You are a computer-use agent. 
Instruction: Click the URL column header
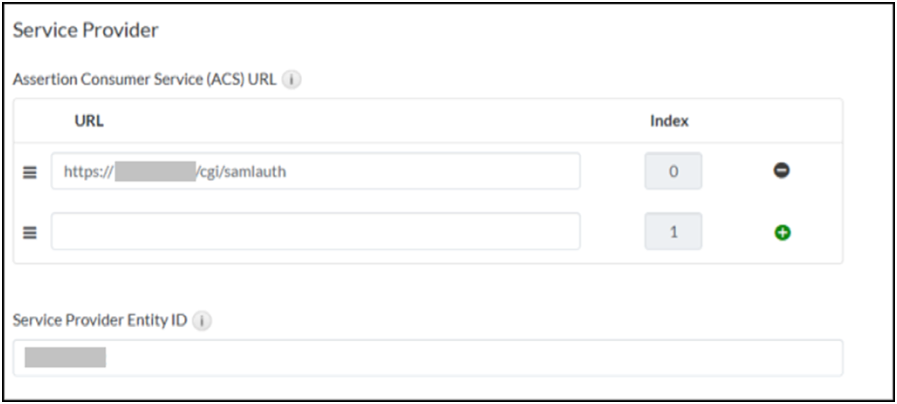[x=89, y=121]
